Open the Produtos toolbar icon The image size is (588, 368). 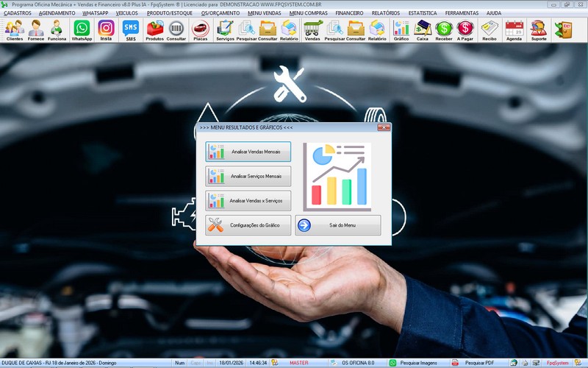[x=155, y=30]
